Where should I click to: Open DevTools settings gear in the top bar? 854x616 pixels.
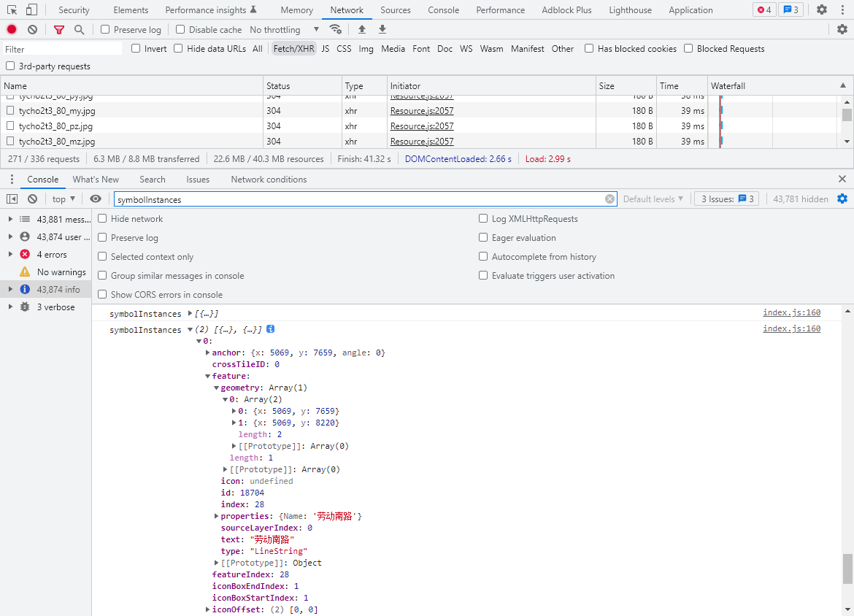(x=822, y=9)
